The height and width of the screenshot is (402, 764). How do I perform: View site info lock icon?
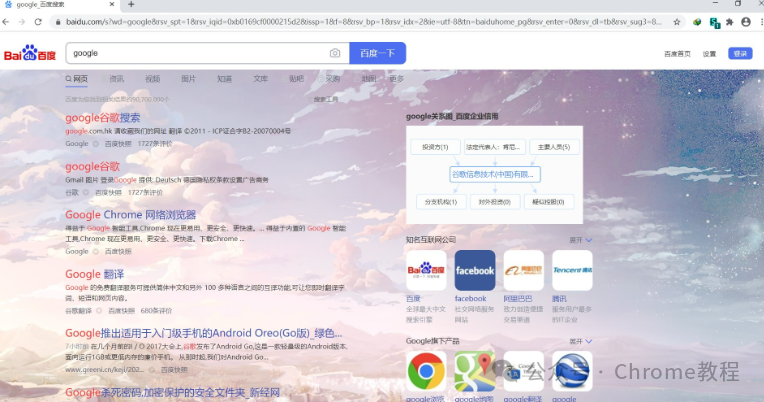point(58,22)
